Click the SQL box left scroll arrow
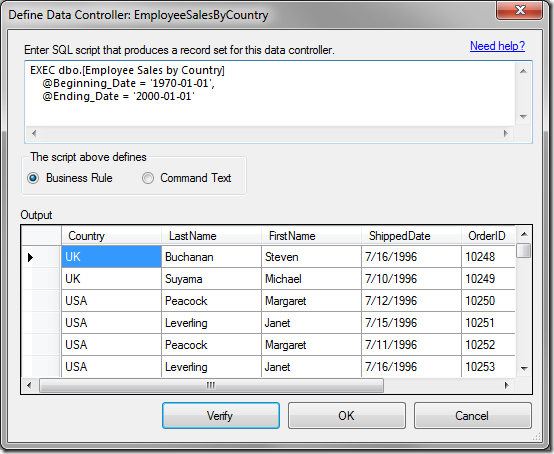The image size is (554, 454). [34, 133]
